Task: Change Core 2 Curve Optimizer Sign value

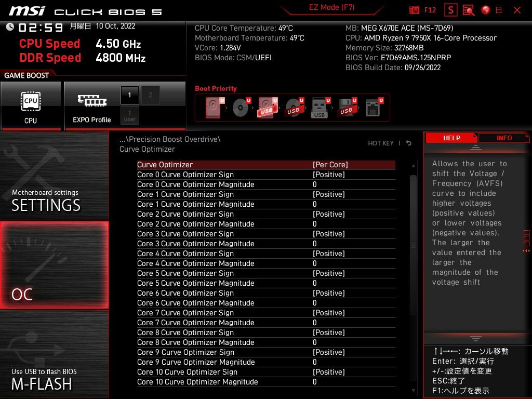Action: [328, 214]
